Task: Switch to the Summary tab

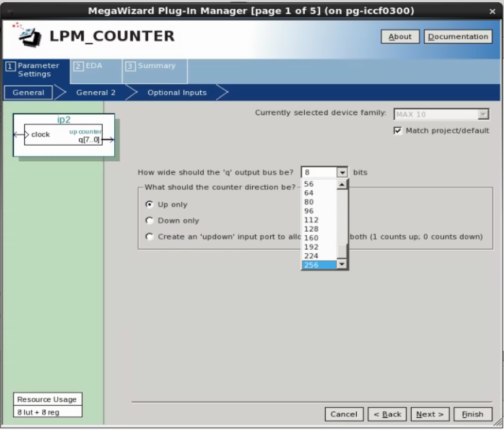Action: click(155, 71)
